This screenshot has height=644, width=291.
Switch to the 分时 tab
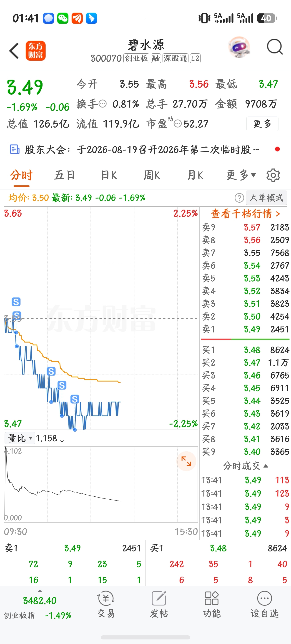click(22, 175)
